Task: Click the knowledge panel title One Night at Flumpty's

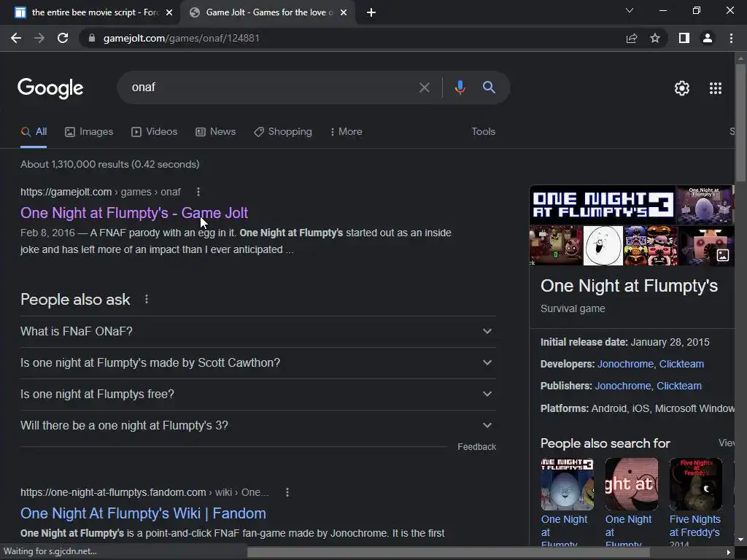Action: 629,286
